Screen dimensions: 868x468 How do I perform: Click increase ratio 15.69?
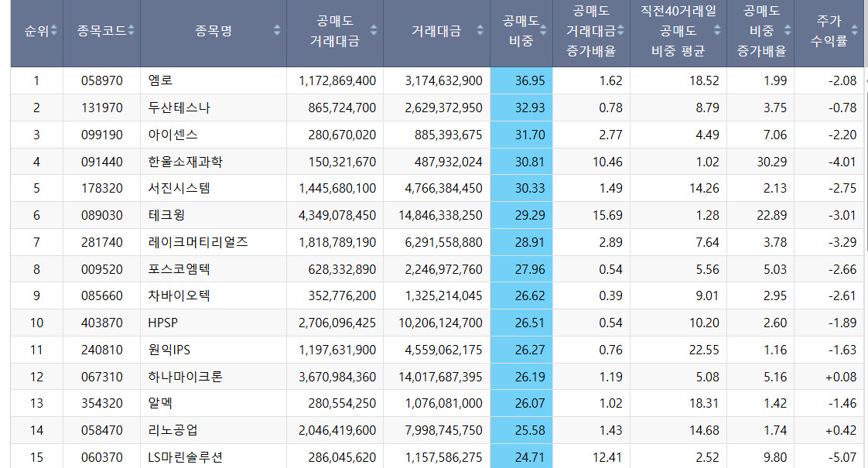pyautogui.click(x=607, y=216)
